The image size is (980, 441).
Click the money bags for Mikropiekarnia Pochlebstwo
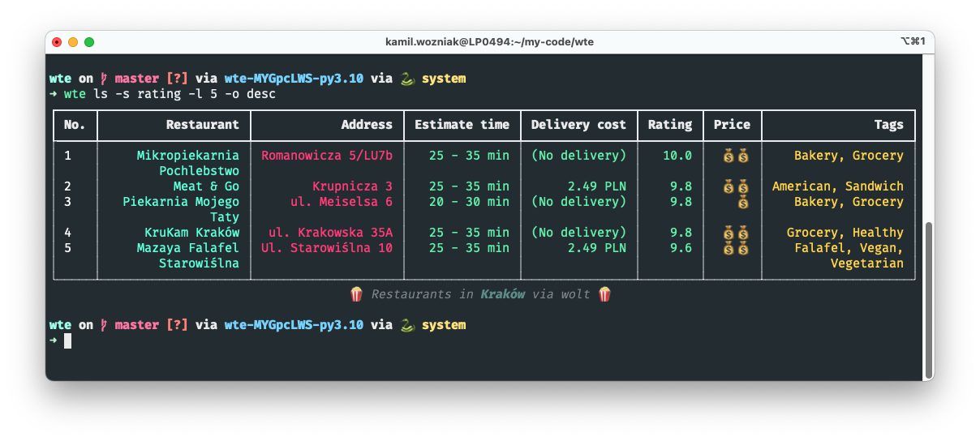(736, 156)
